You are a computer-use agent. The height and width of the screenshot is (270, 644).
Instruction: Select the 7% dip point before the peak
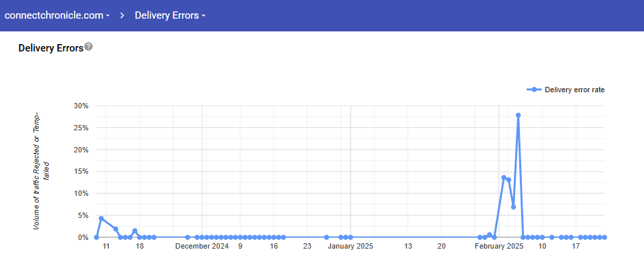coord(513,207)
